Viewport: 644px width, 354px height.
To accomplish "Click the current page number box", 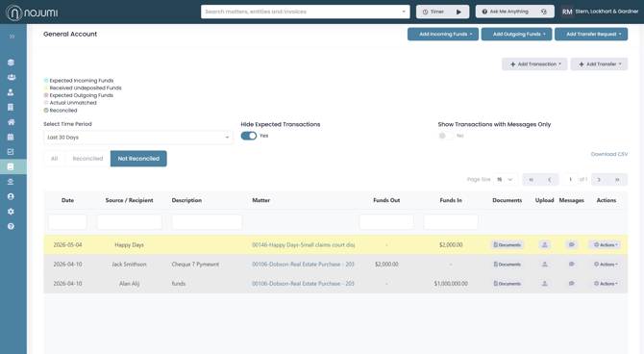I will [x=570, y=179].
